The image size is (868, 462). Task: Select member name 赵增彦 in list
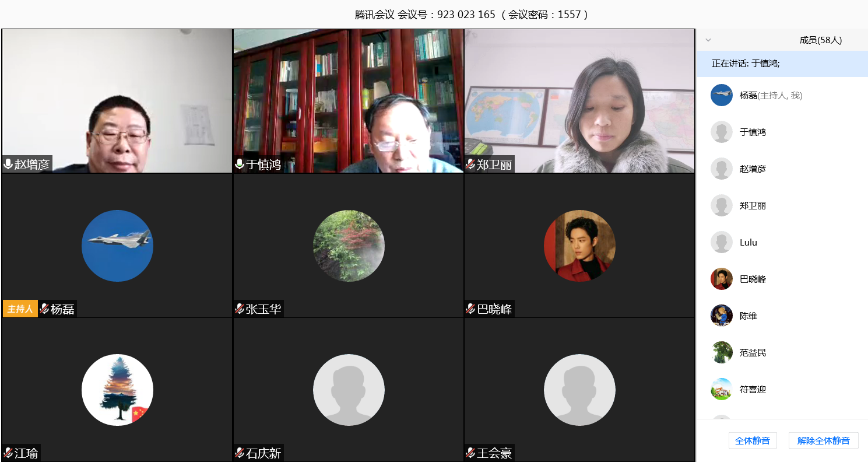(753, 169)
